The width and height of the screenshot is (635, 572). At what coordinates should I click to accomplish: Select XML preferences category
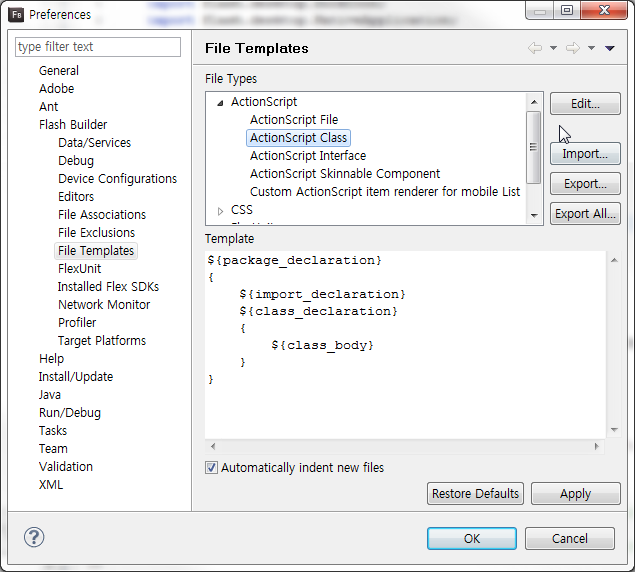coord(51,484)
